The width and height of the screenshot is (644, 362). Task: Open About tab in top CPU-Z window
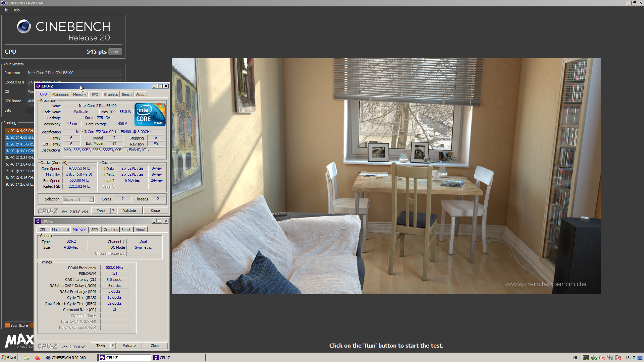pos(141,95)
